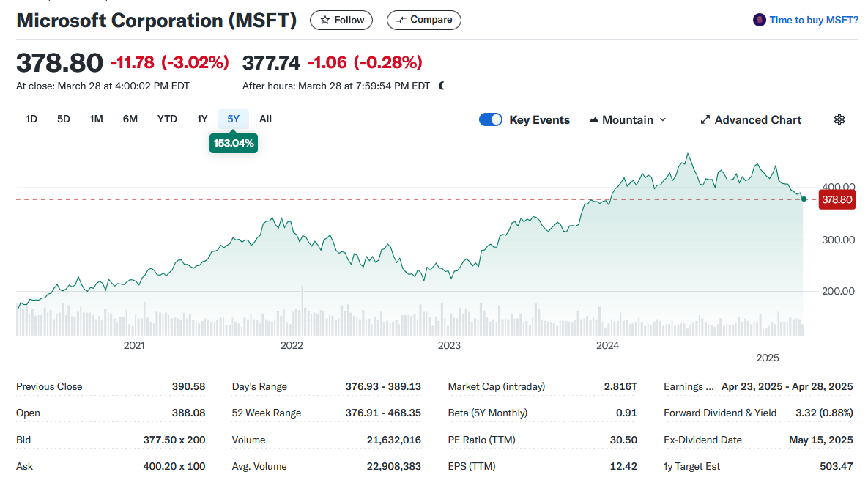The height and width of the screenshot is (483, 868).
Task: Click the current price dot on the chart
Action: [x=804, y=199]
